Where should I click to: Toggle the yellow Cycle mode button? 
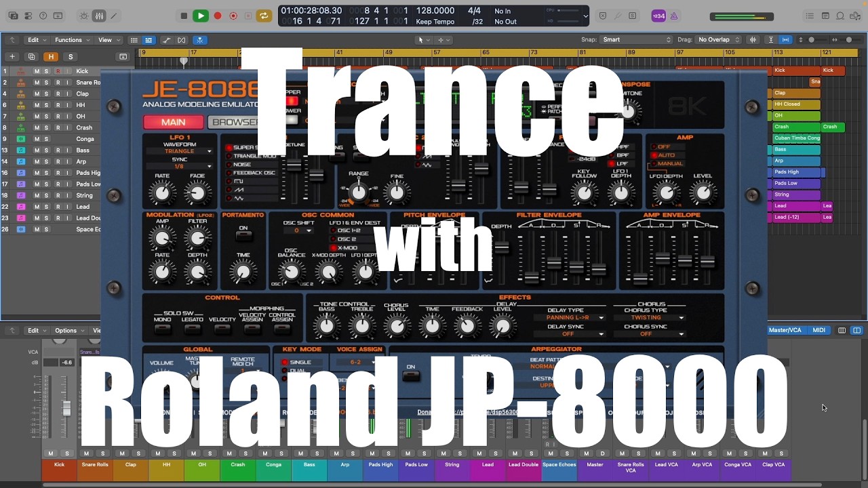pos(264,16)
